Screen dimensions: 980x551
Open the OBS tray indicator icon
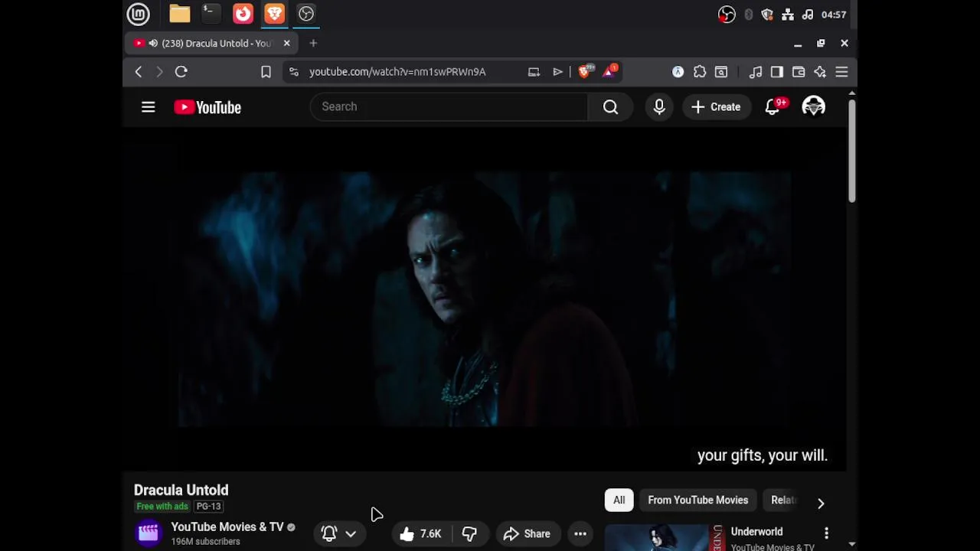727,15
